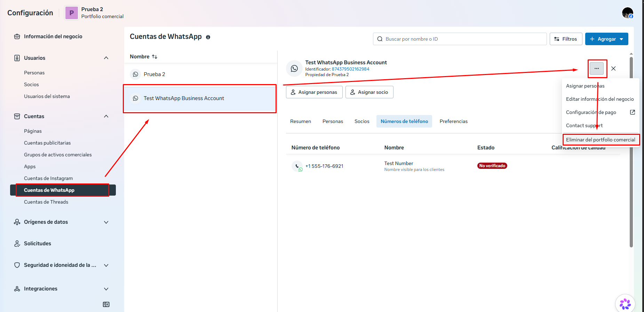Open Socios under Usuarios in sidebar
644x312 pixels.
click(31, 84)
